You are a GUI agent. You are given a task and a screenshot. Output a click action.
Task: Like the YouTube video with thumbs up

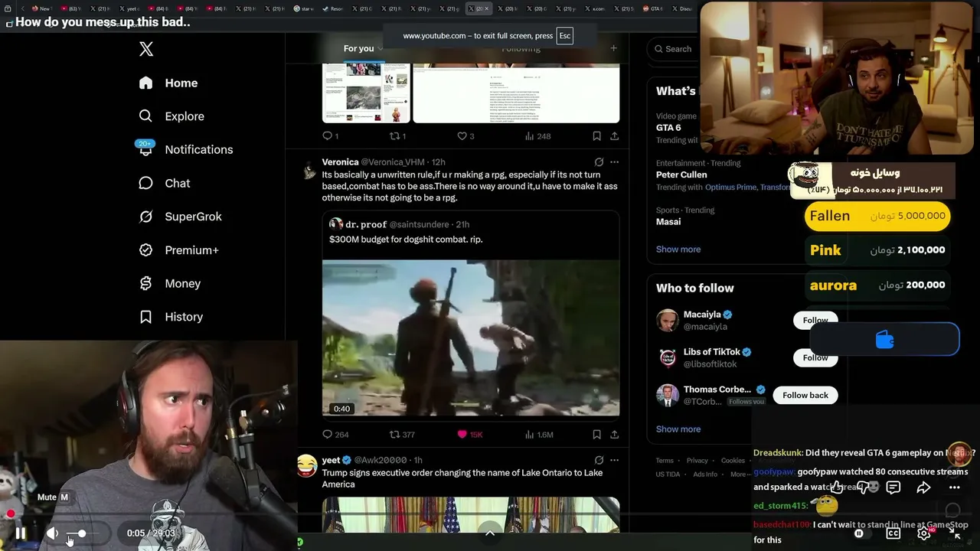pyautogui.click(x=837, y=487)
